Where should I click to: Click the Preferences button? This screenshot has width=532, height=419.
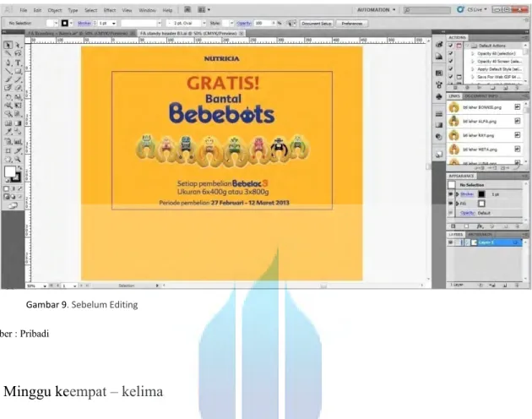[x=352, y=24]
